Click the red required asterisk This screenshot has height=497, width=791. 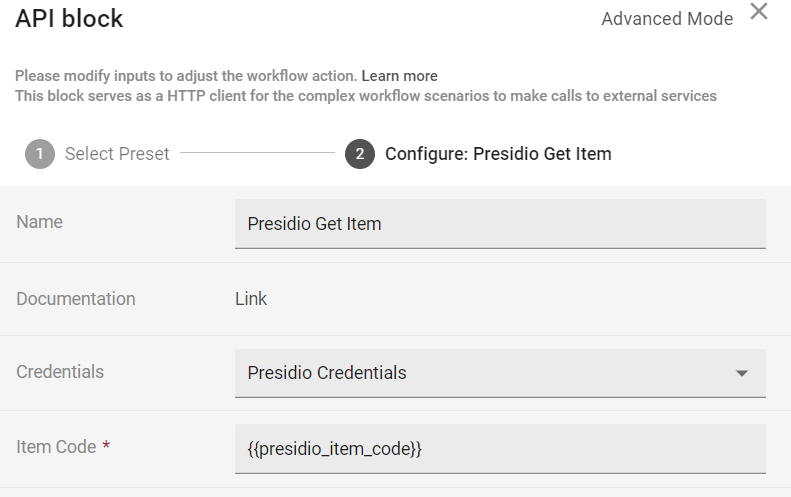106,447
